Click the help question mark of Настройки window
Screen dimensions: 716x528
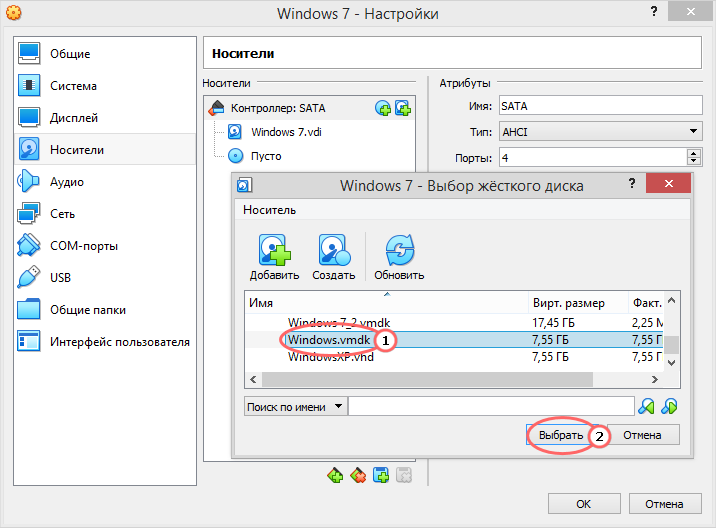654,11
